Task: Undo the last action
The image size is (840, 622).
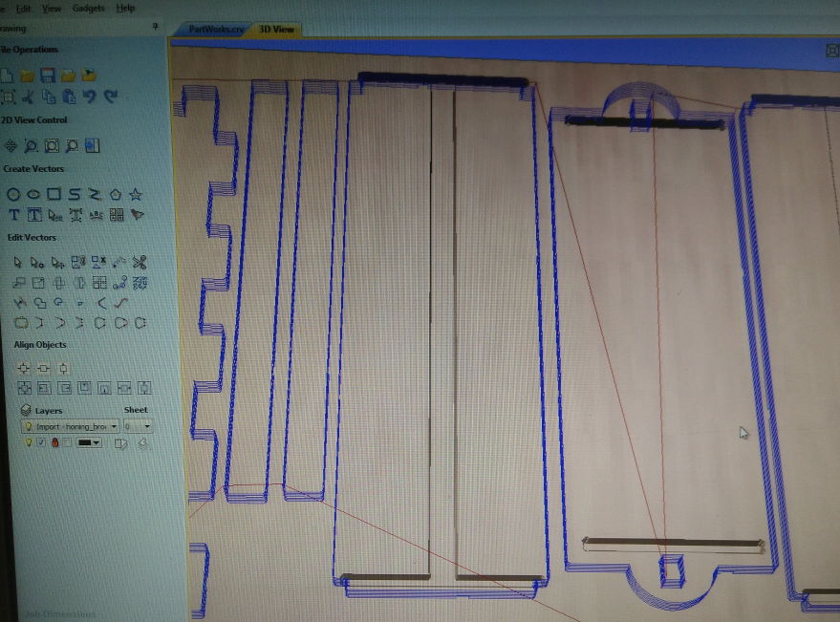Action: click(90, 97)
